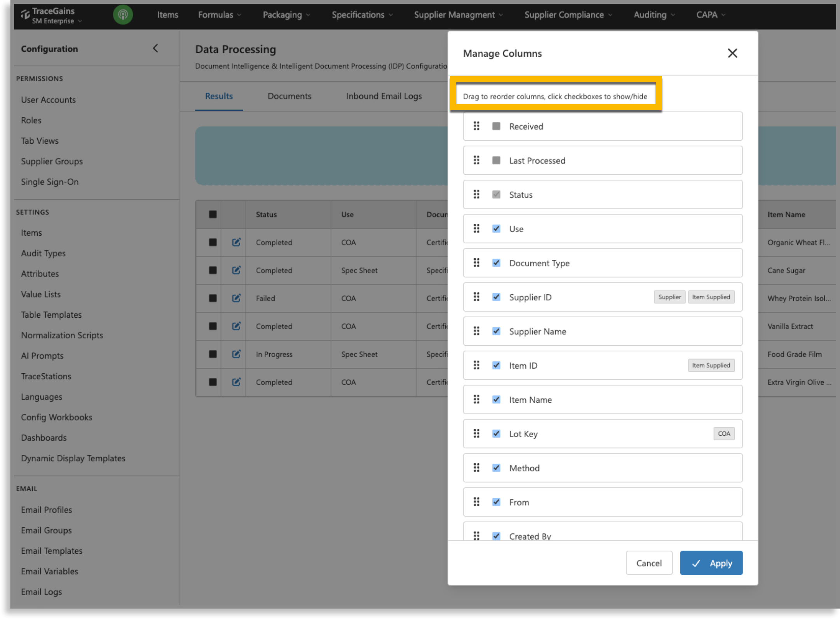
Task: Uncheck the Method column checkbox
Action: [x=496, y=468]
